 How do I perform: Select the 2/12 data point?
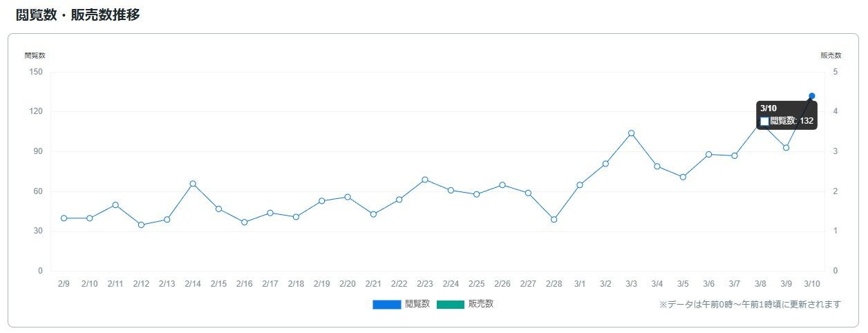pos(141,225)
